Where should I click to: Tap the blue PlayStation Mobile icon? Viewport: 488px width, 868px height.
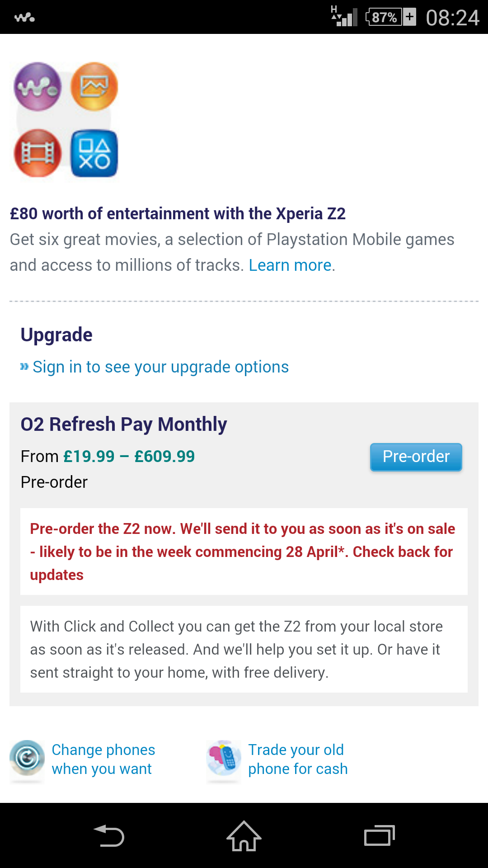(94, 153)
